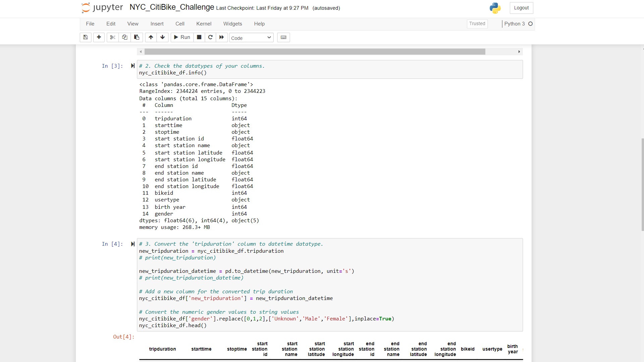Open the command palette keyboard icon
Image resolution: width=644 pixels, height=362 pixels.
click(x=283, y=37)
